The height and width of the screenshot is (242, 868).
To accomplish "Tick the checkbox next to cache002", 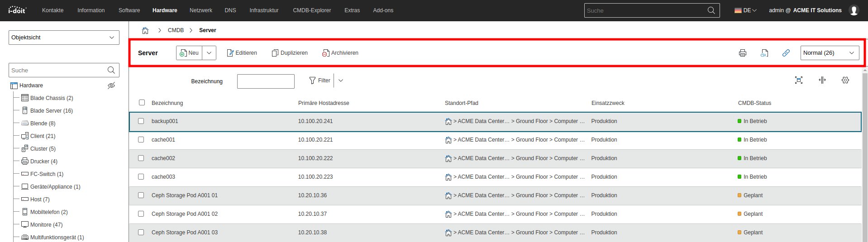I will [x=141, y=158].
